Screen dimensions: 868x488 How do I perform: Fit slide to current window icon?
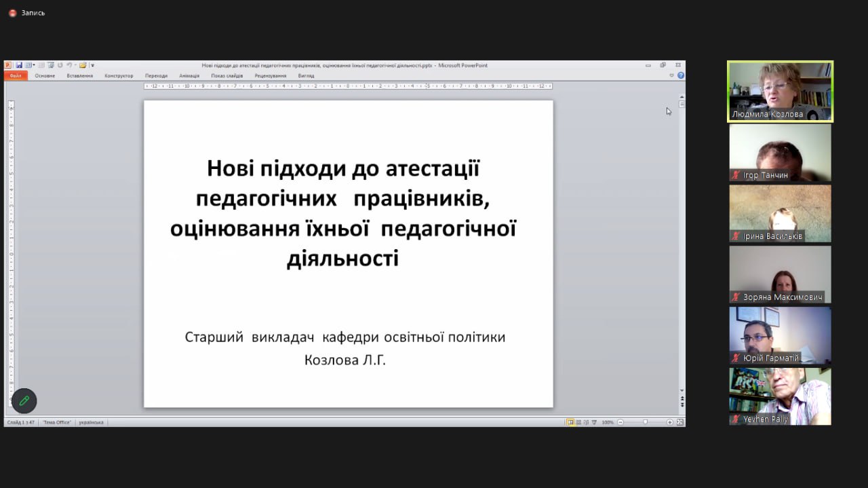(x=679, y=422)
